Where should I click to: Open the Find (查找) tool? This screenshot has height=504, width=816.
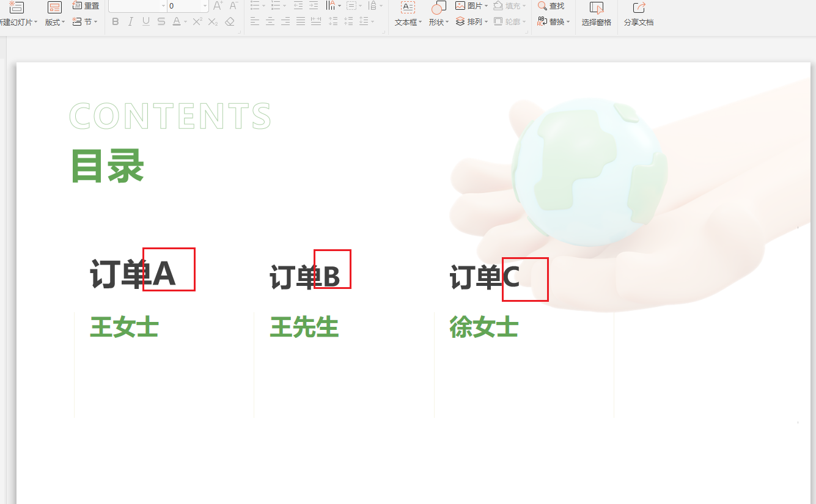[x=552, y=7]
